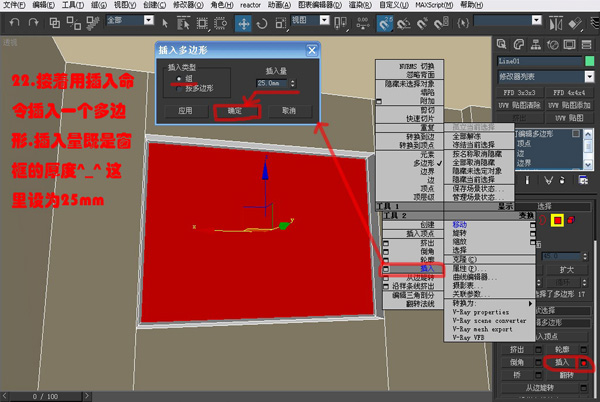Click the Mirror tool icon

coord(556,24)
